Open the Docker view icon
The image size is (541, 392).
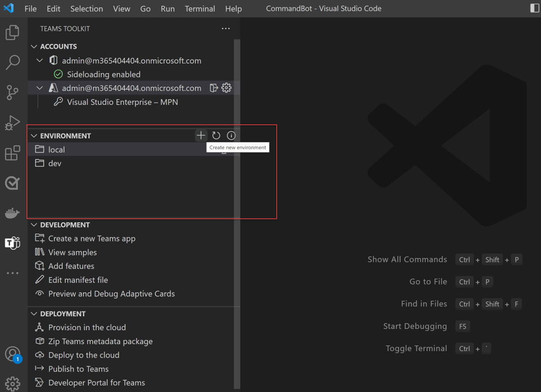(13, 213)
